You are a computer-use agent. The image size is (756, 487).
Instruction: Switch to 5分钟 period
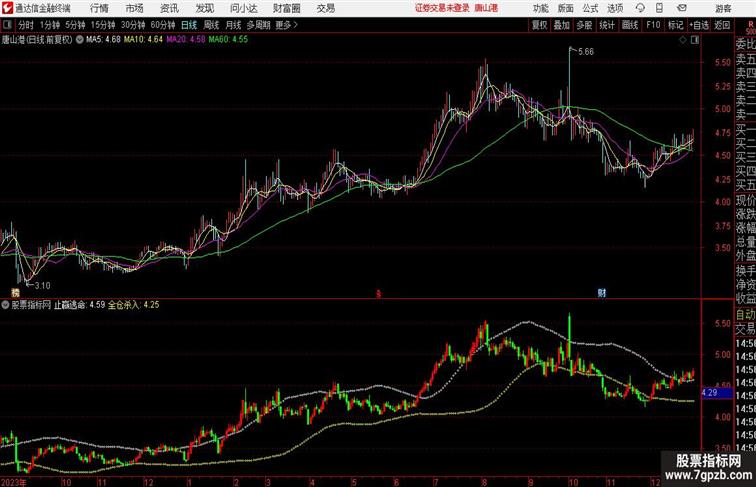coord(75,25)
